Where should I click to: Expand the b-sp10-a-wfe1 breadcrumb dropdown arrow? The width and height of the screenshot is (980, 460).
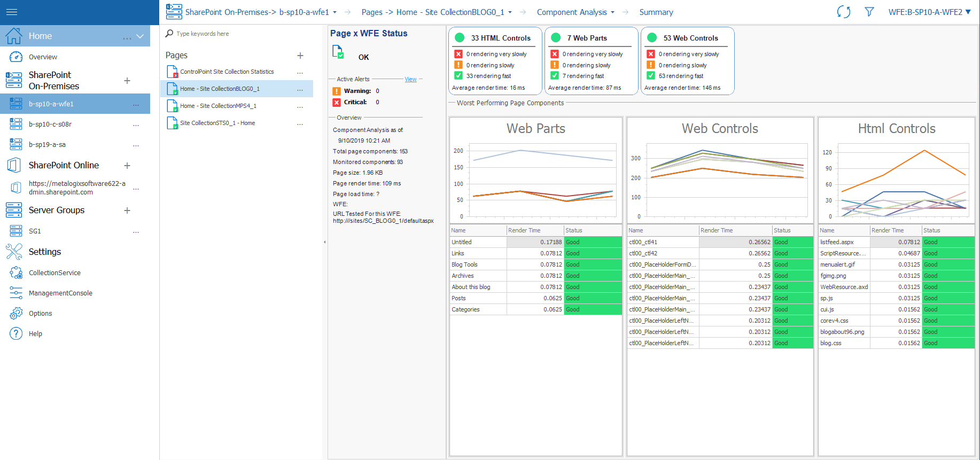pyautogui.click(x=335, y=12)
